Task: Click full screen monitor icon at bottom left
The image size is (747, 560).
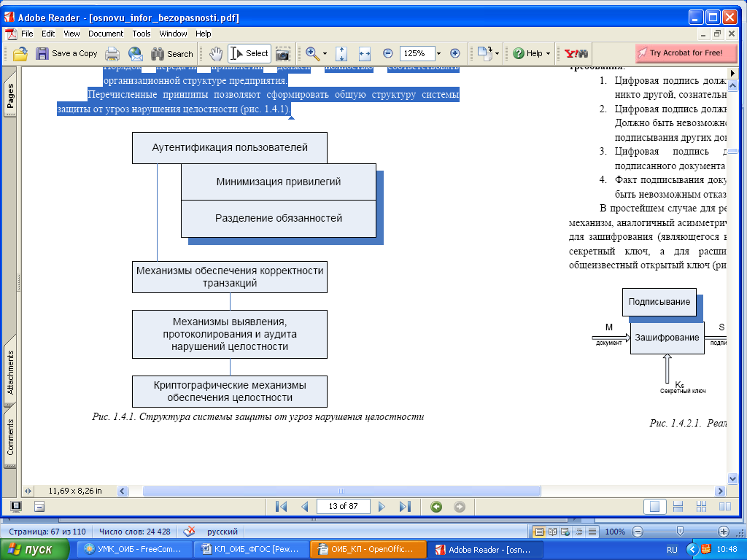Action: (16, 506)
